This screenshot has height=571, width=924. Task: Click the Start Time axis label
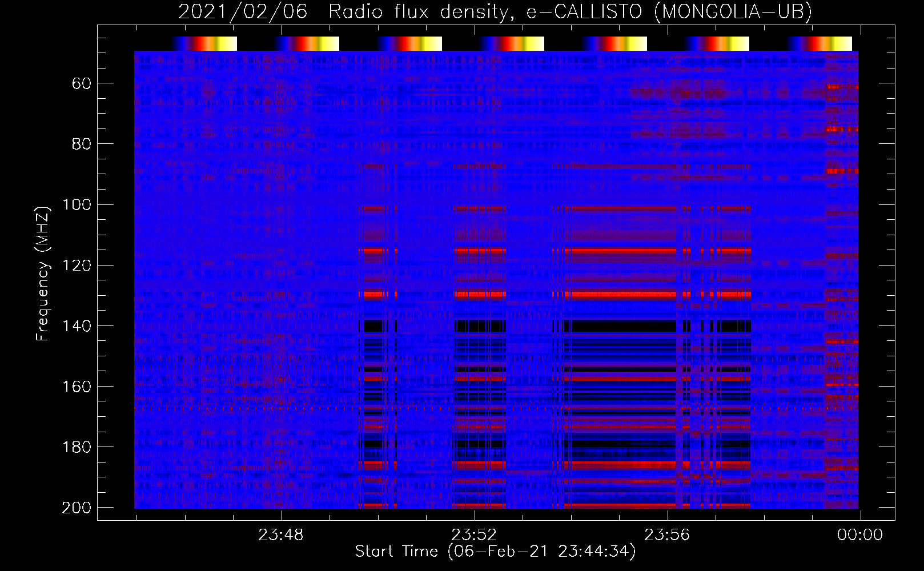495,552
